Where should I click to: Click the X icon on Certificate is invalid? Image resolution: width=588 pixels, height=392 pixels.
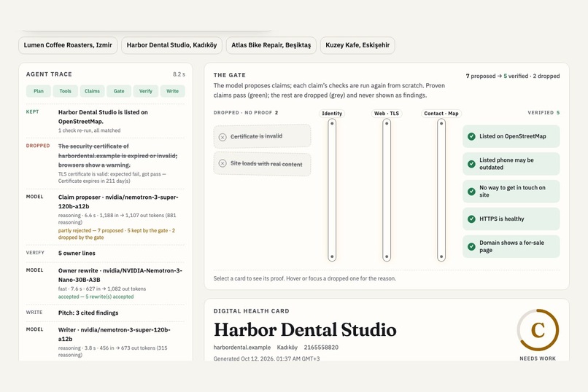point(223,137)
